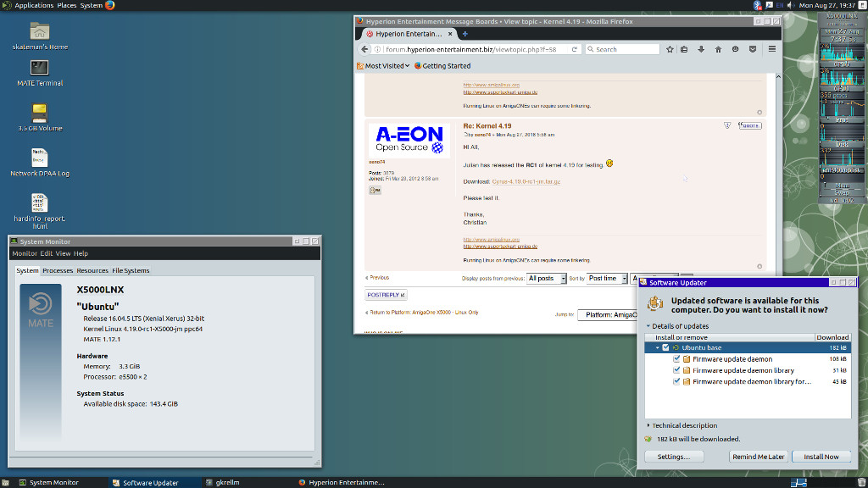The image size is (868, 488).
Task: Open the 3.5 GB Volume icon
Action: coord(39,113)
